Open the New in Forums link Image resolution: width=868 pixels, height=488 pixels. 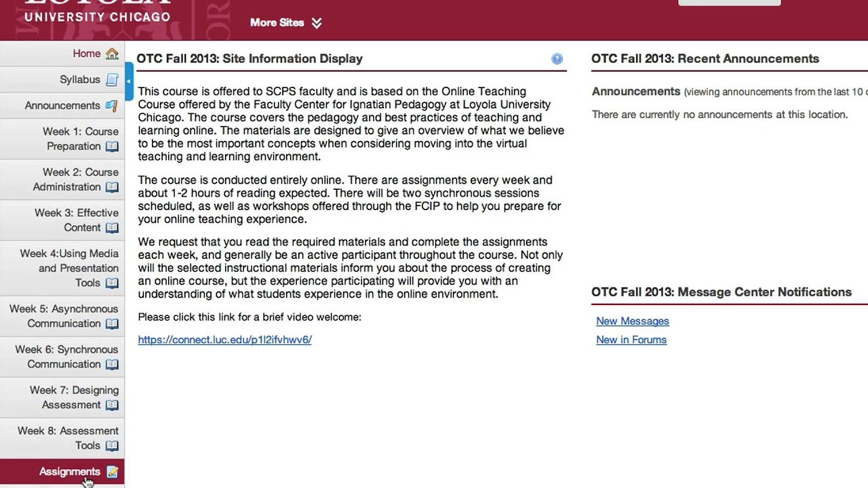click(631, 340)
